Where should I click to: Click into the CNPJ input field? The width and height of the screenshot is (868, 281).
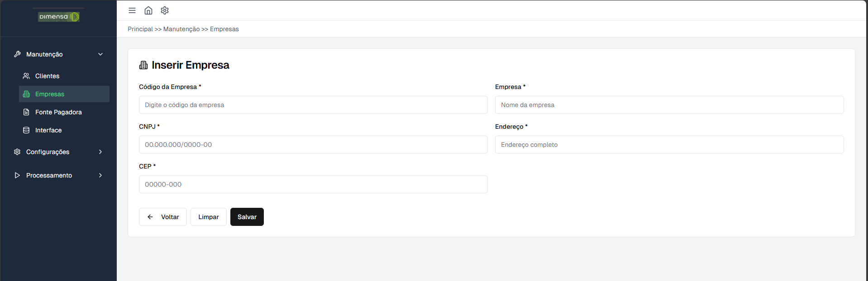tap(313, 145)
